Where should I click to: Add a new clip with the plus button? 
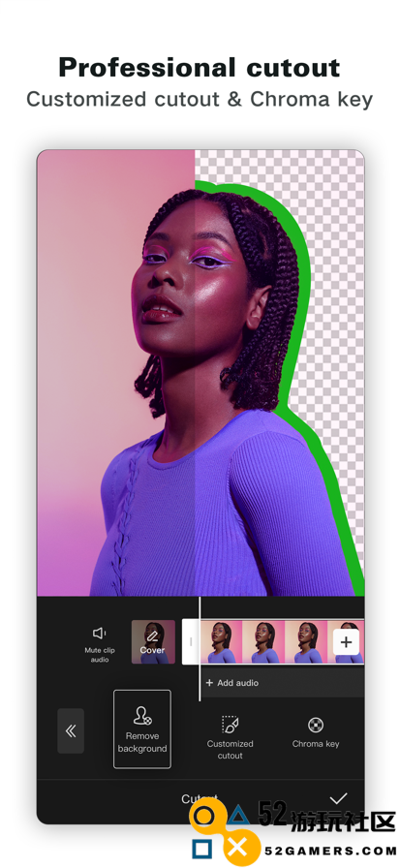pos(347,642)
